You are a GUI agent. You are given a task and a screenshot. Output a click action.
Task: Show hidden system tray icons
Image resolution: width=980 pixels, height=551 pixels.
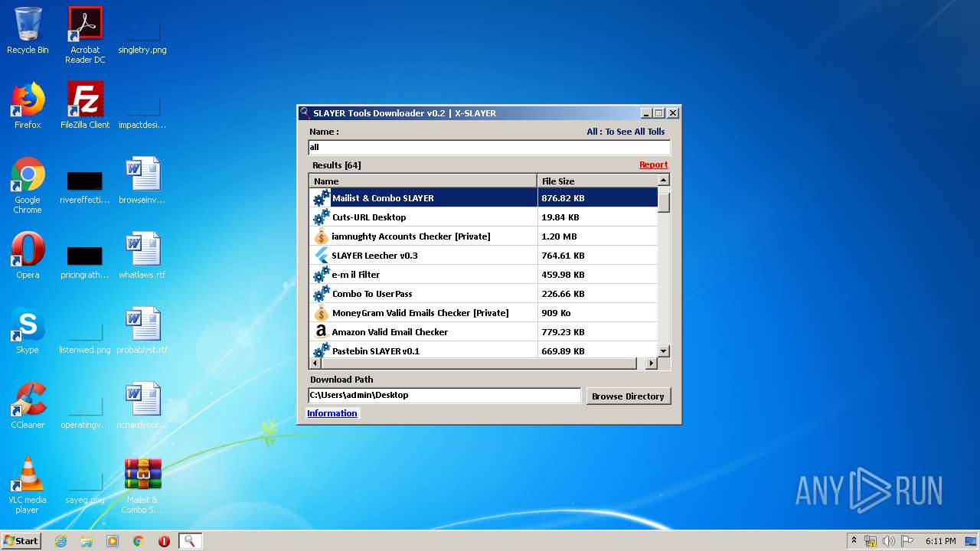(854, 541)
